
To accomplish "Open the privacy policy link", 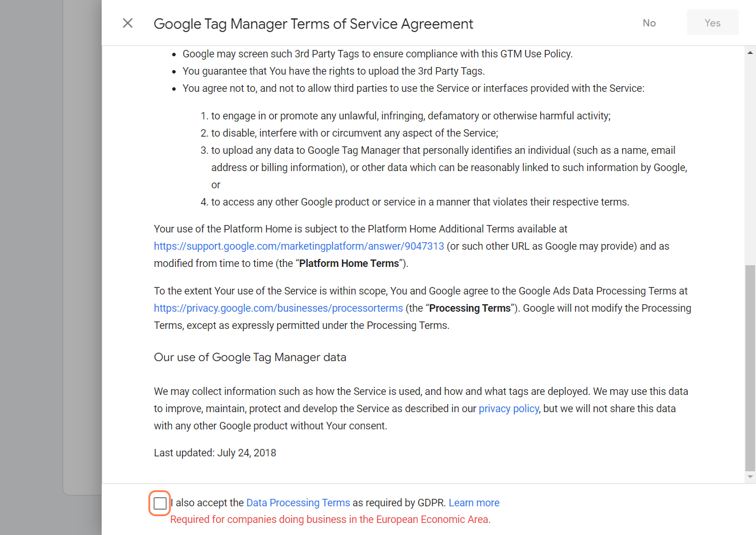I will coord(509,409).
